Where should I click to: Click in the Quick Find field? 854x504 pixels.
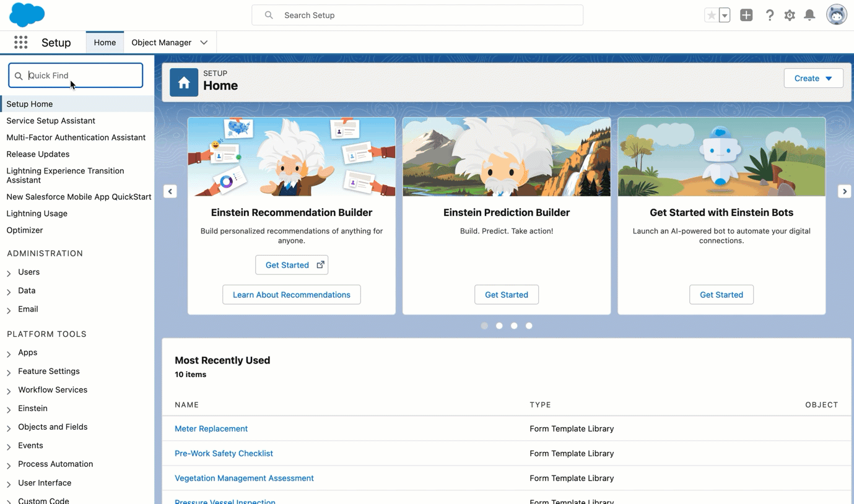pyautogui.click(x=76, y=76)
